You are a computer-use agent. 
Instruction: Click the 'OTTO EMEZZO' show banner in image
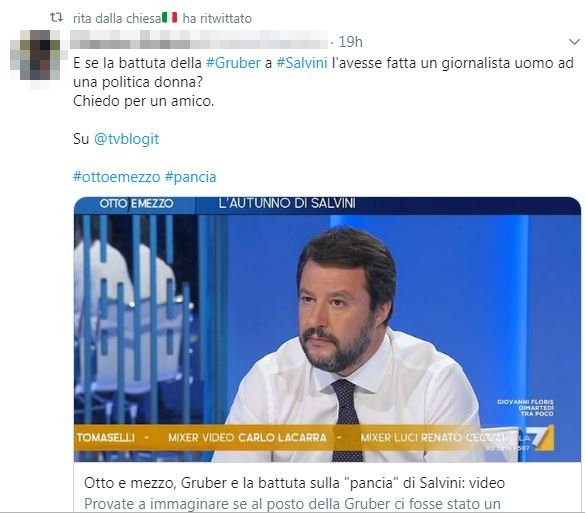[x=136, y=203]
